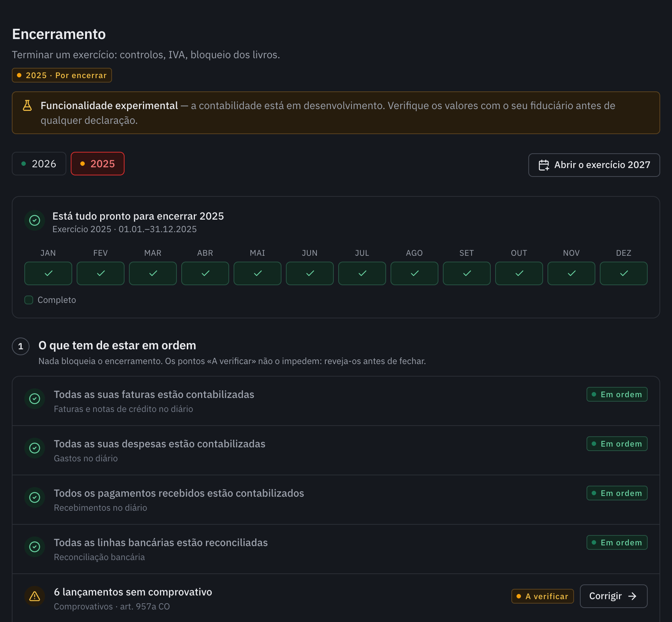Open the exercise 2027 with Abrir button
Screen dimensions: 672x622
[x=594, y=165]
